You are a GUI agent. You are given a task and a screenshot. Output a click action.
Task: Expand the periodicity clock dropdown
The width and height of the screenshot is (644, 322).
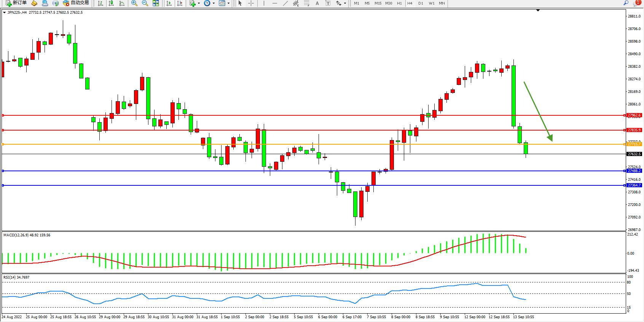pyautogui.click(x=214, y=3)
